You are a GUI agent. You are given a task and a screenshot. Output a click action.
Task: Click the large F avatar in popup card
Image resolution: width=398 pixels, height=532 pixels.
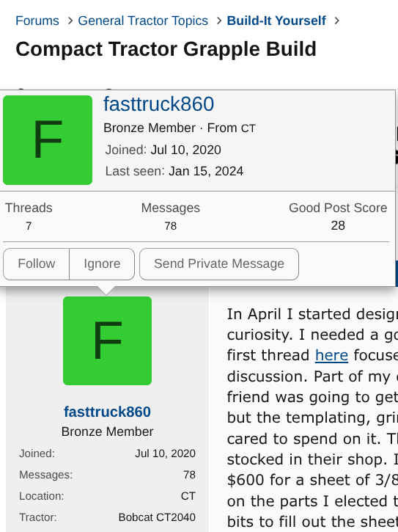[x=48, y=140]
